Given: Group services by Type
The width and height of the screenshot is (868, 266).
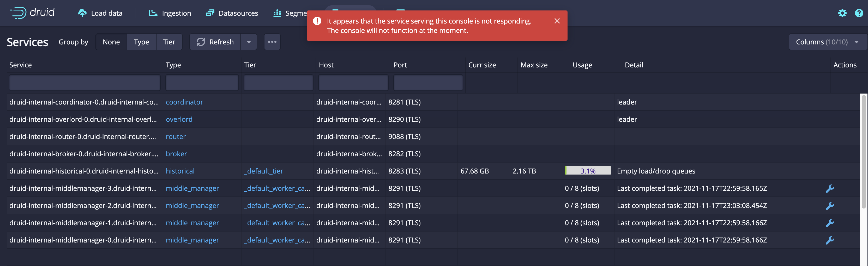Looking at the screenshot, I should coord(141,42).
